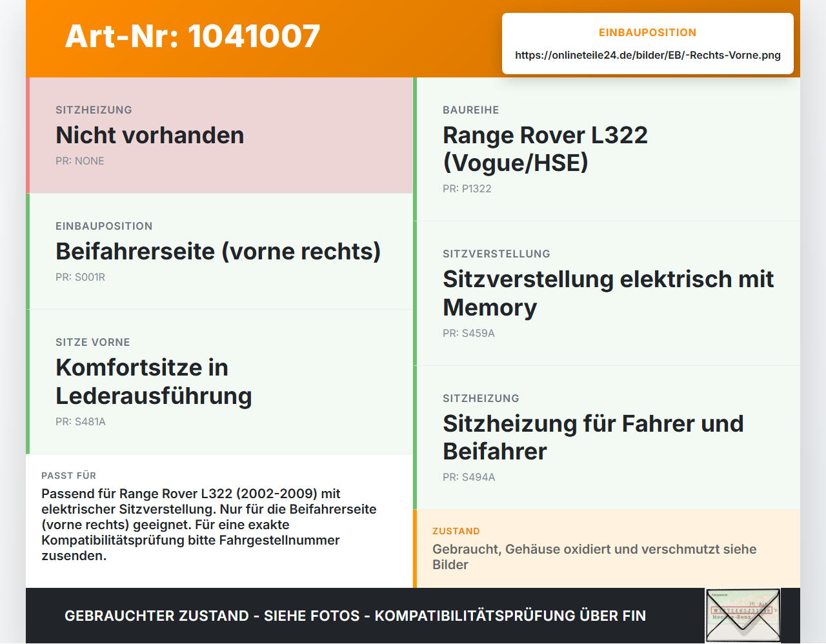Select 'Range Rover L322 (Vogue/HSE)' series card
The height and width of the screenshot is (644, 826).
click(x=607, y=150)
